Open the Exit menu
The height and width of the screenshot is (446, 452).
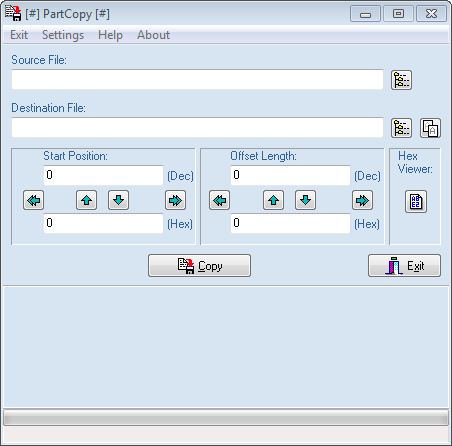click(x=19, y=35)
